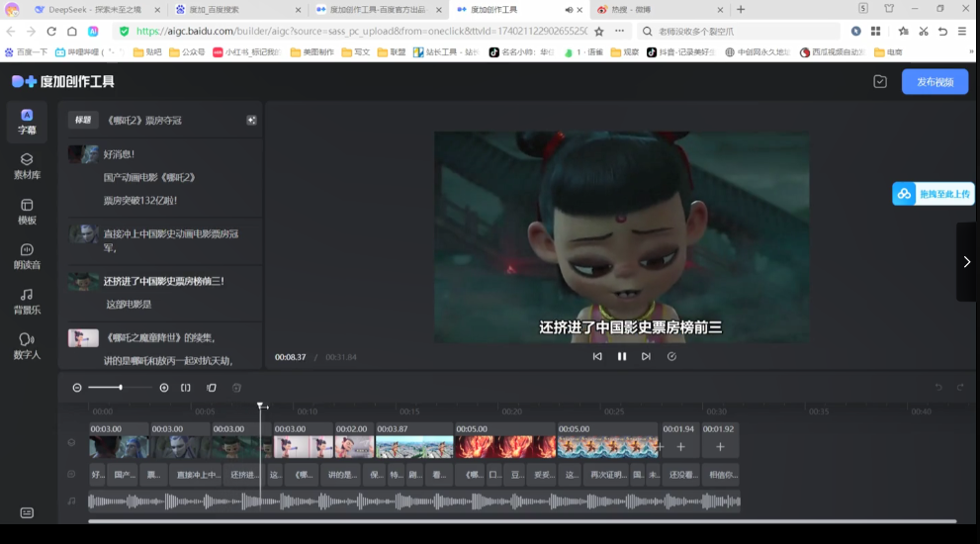
Task: Switch to the DeepSeek browser tab
Action: (96, 9)
